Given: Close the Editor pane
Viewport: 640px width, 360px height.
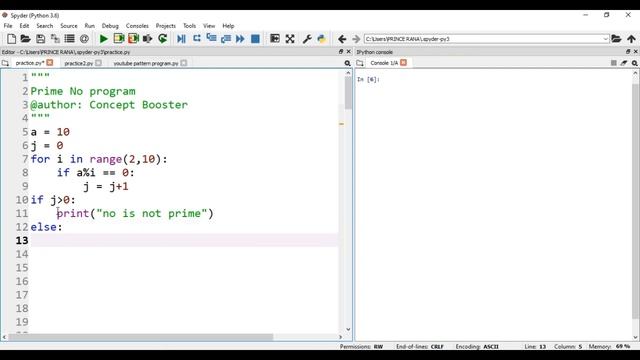Looking at the screenshot, I should 349,52.
